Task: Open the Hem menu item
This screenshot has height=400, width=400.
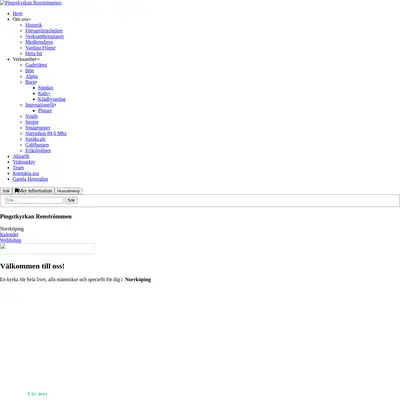Action: pyautogui.click(x=18, y=14)
